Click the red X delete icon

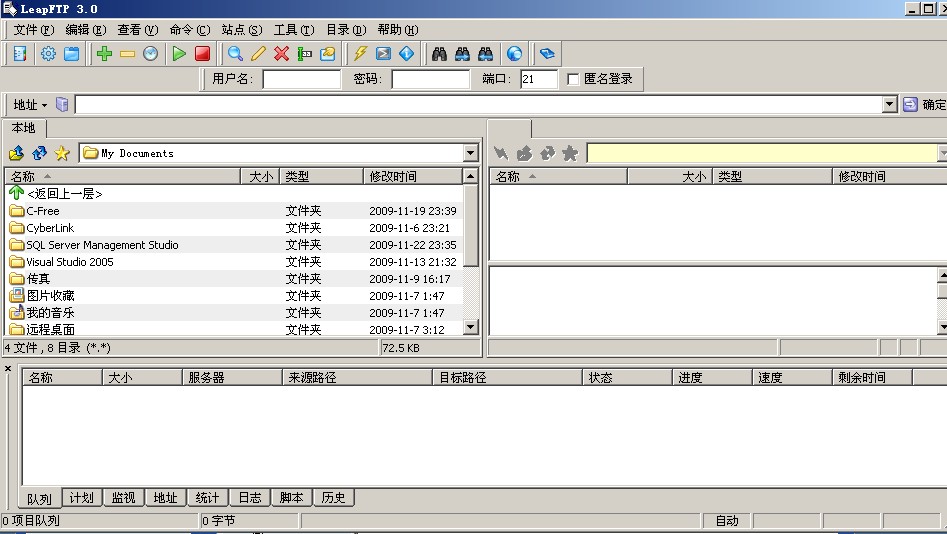coord(281,54)
